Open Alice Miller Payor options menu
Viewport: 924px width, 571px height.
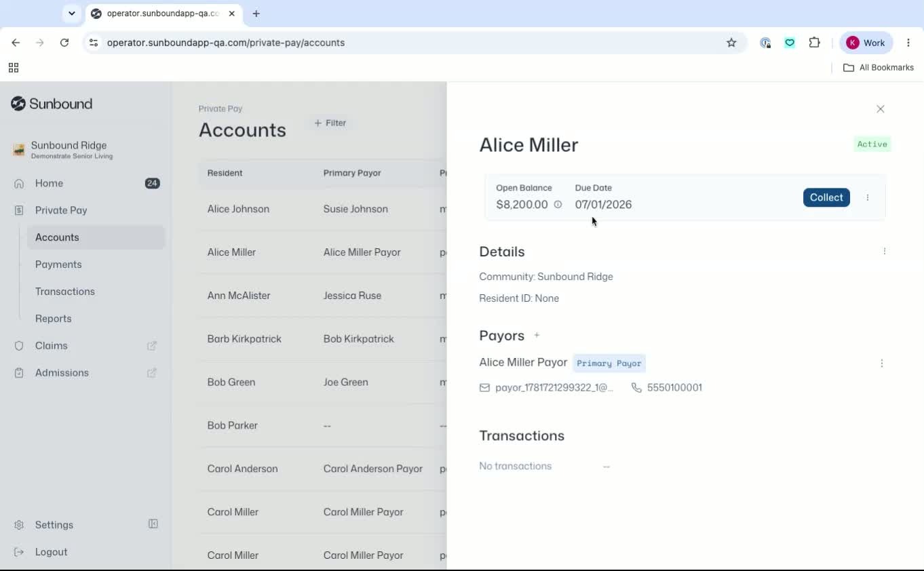882,363
